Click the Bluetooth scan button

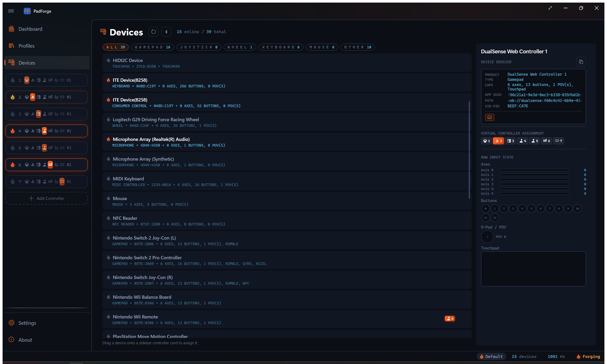(x=166, y=32)
